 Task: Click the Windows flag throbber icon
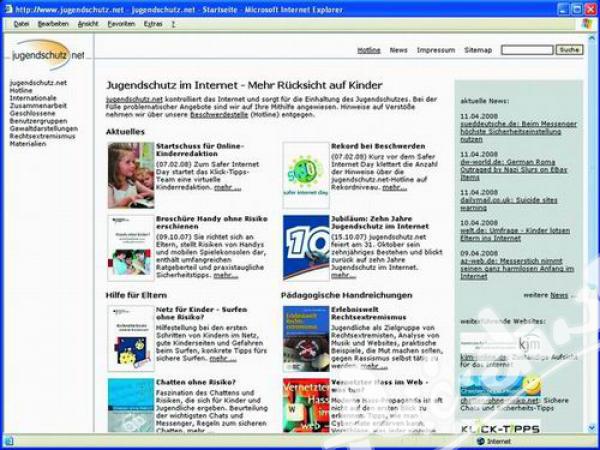click(x=587, y=24)
